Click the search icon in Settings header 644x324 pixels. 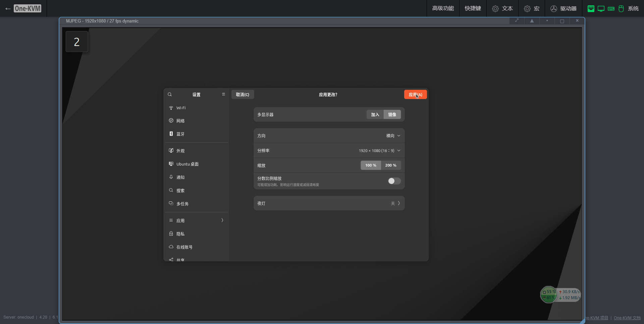tap(170, 94)
